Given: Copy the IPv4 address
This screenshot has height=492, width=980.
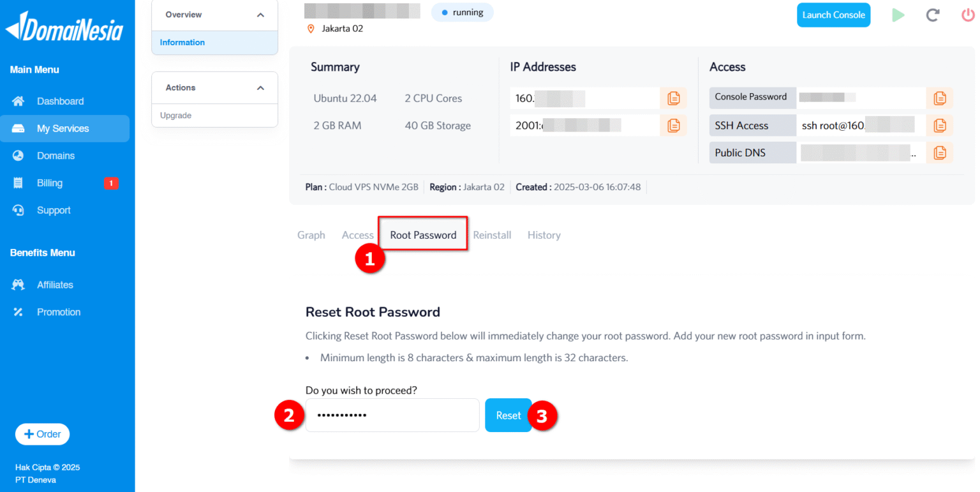Looking at the screenshot, I should coord(673,98).
